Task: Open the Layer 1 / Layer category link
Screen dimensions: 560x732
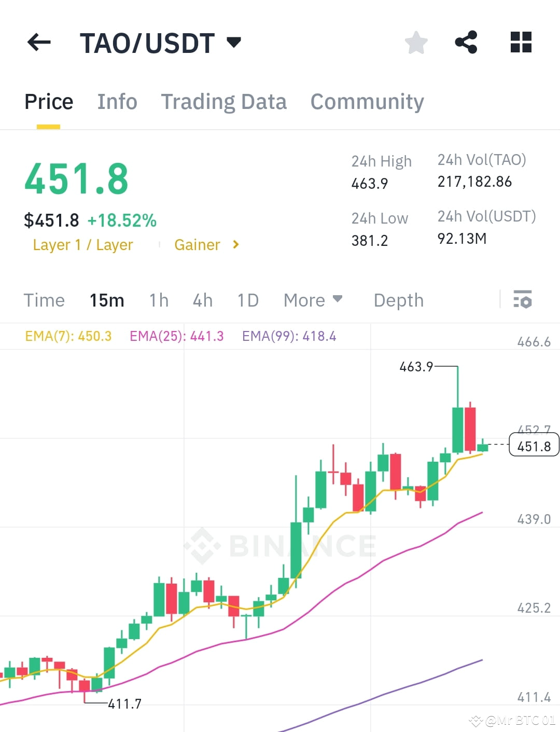Action: tap(82, 244)
